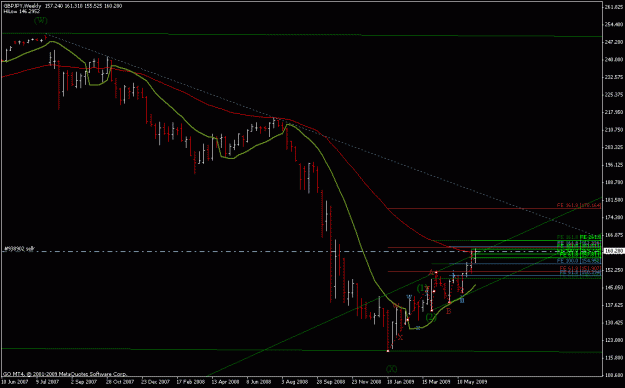Select the #938902 sell order label
This screenshot has height=388, width=625.
(x=20, y=249)
